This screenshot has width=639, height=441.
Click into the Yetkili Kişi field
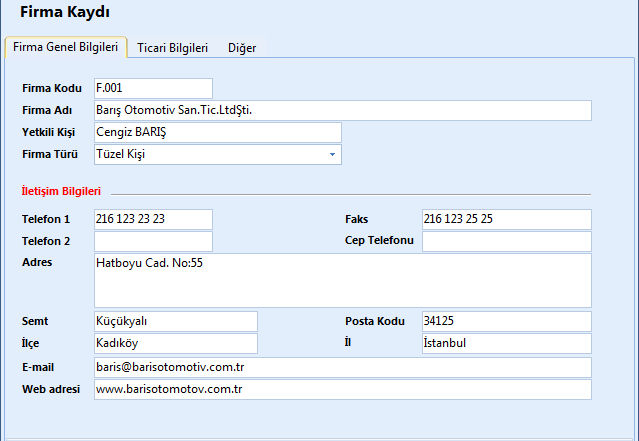[x=217, y=132]
